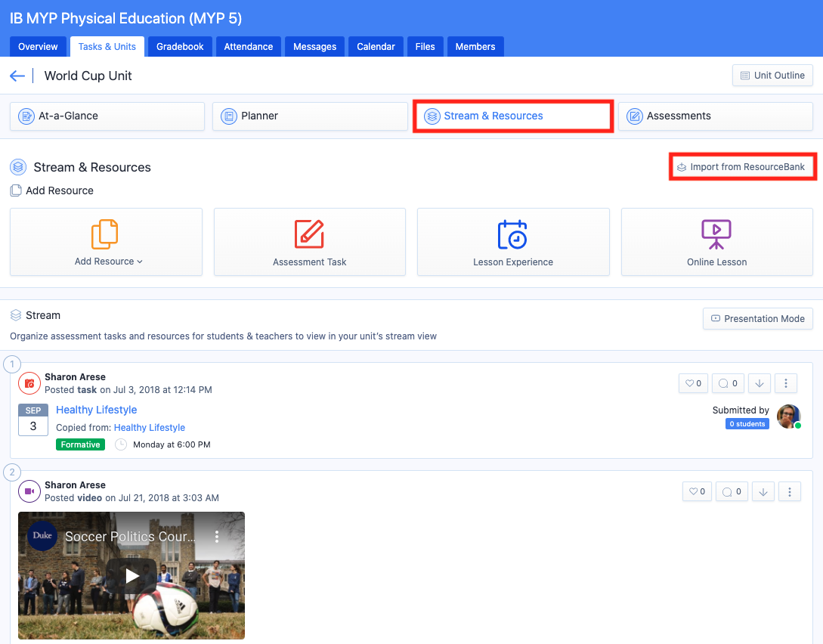Open the Healthy Lifestyle task link
823x644 pixels.
point(97,410)
